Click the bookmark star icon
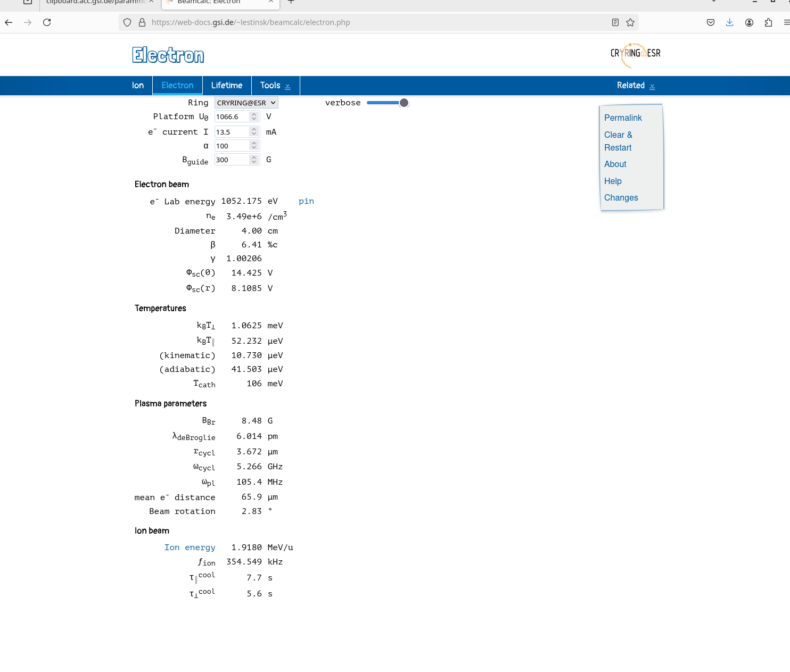Screen dimensions: 790x672 (630, 22)
